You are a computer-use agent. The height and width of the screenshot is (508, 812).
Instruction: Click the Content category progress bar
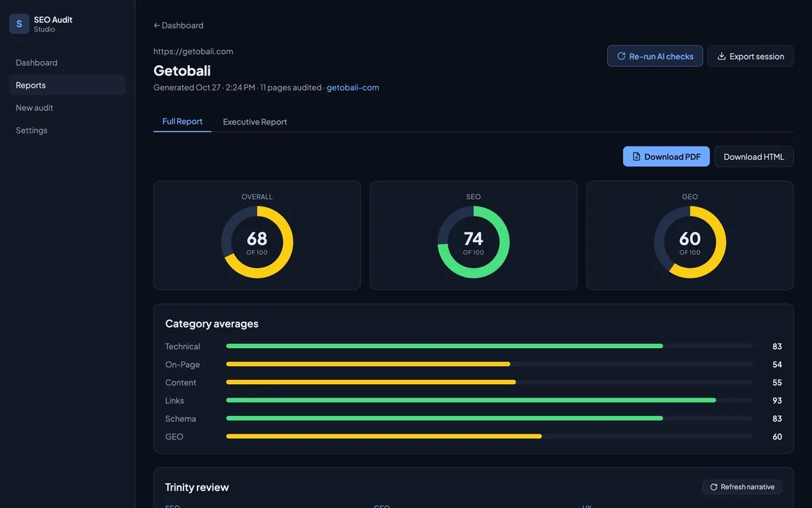489,383
